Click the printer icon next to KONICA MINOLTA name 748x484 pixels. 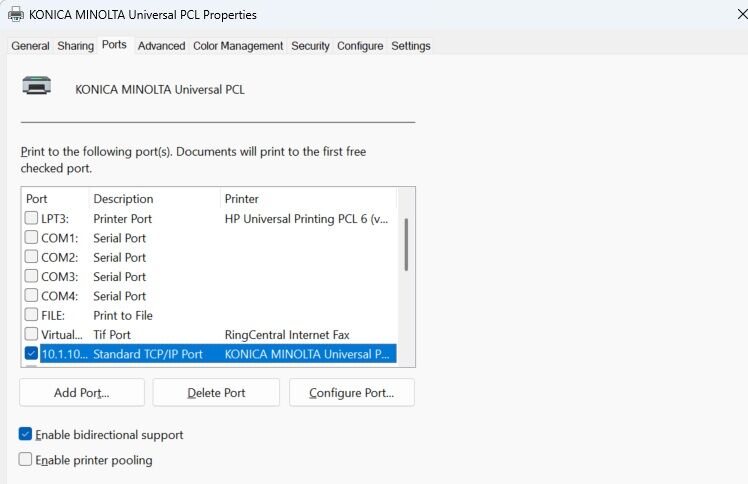(37, 87)
